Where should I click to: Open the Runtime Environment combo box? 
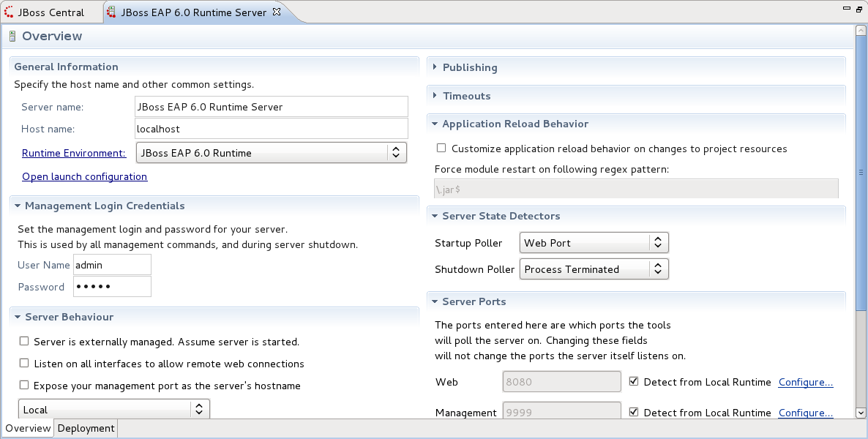(x=272, y=153)
